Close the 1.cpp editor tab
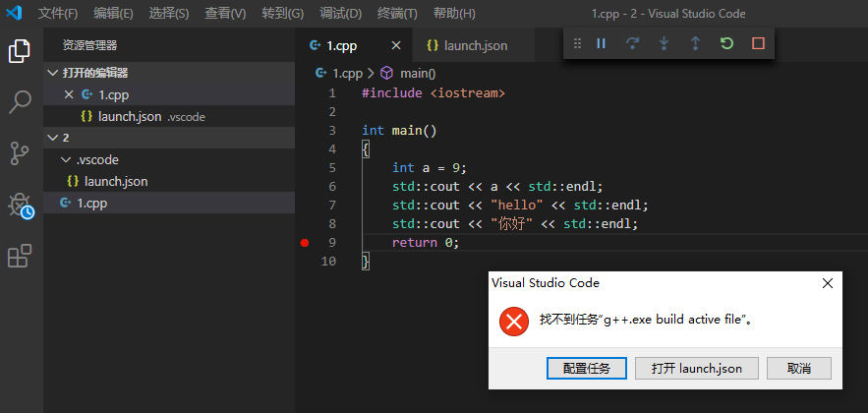The width and height of the screenshot is (868, 413). (x=396, y=45)
